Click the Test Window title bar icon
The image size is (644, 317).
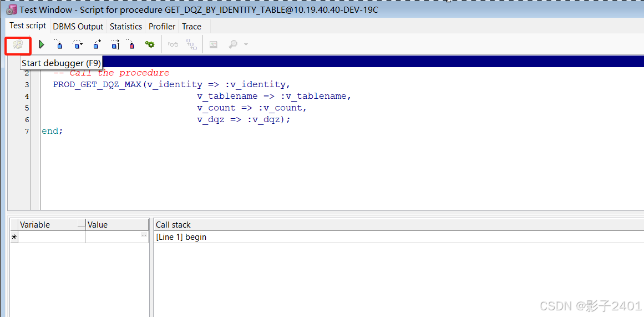[x=12, y=10]
